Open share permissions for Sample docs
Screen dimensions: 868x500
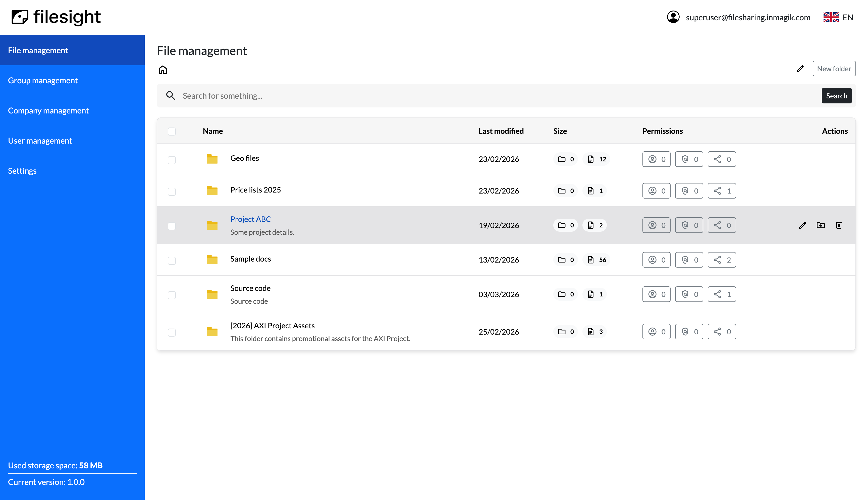pos(722,260)
